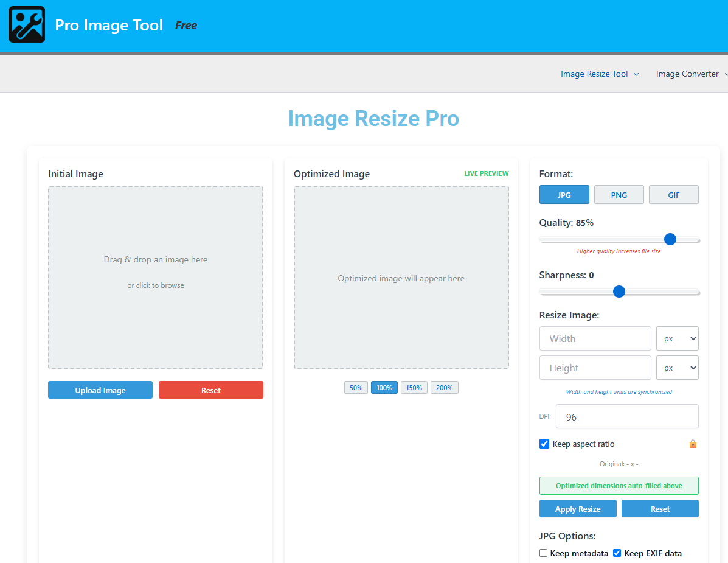Click the Apply Resize button

pos(578,509)
